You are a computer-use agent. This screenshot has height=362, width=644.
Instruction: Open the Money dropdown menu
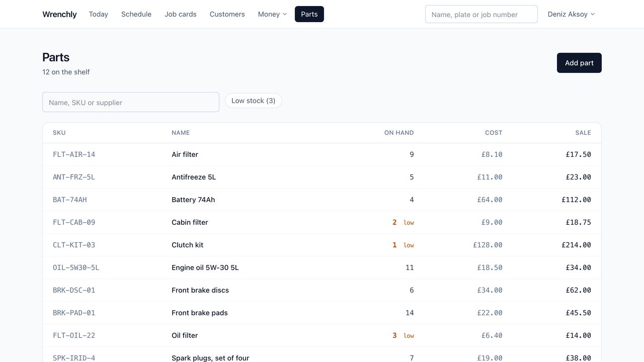272,14
